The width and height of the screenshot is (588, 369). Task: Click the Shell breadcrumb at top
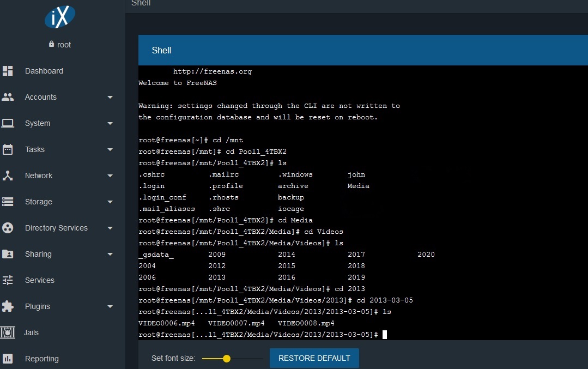[141, 3]
